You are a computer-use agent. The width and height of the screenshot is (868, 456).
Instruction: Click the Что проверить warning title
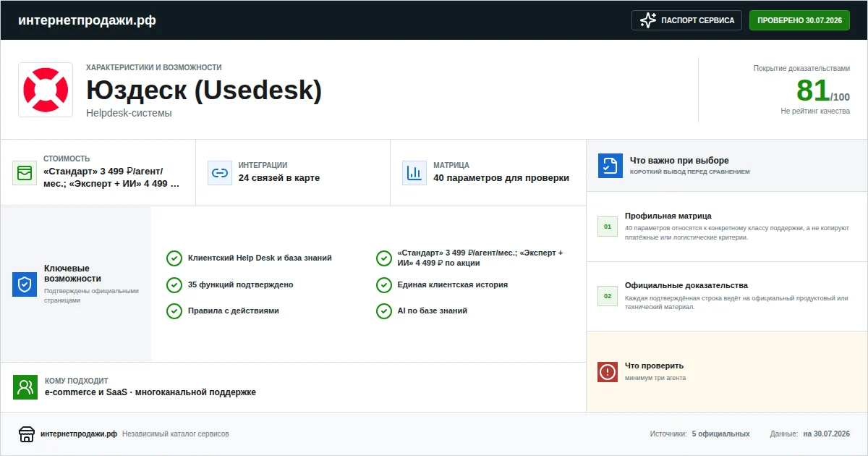(654, 366)
